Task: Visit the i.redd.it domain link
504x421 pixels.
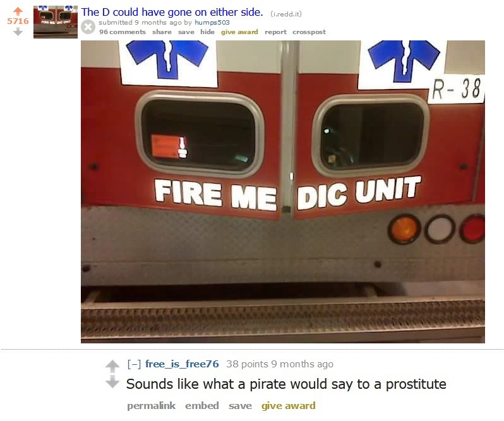Action: pyautogui.click(x=285, y=14)
